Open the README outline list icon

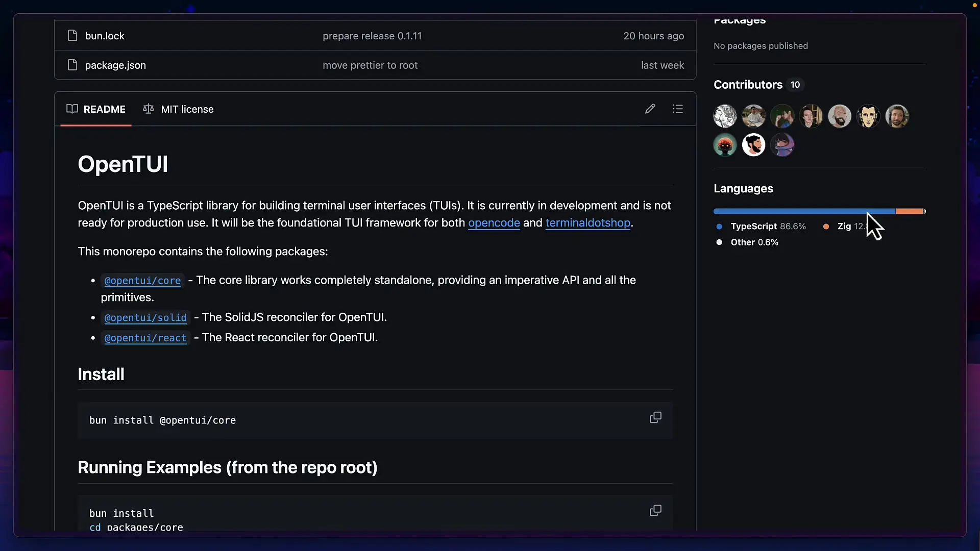pos(677,109)
